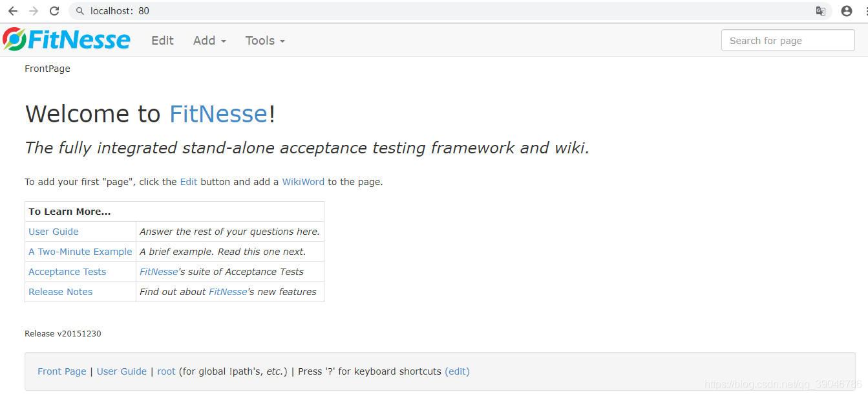Open the User Guide table link
This screenshot has width=868, height=396.
click(54, 232)
